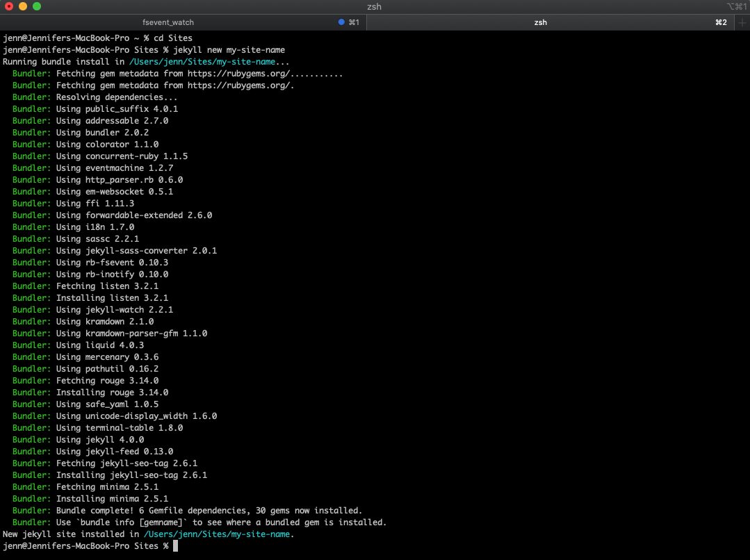
Task: Click 'Using jekyll 4.0.0' line
Action: coord(100,440)
